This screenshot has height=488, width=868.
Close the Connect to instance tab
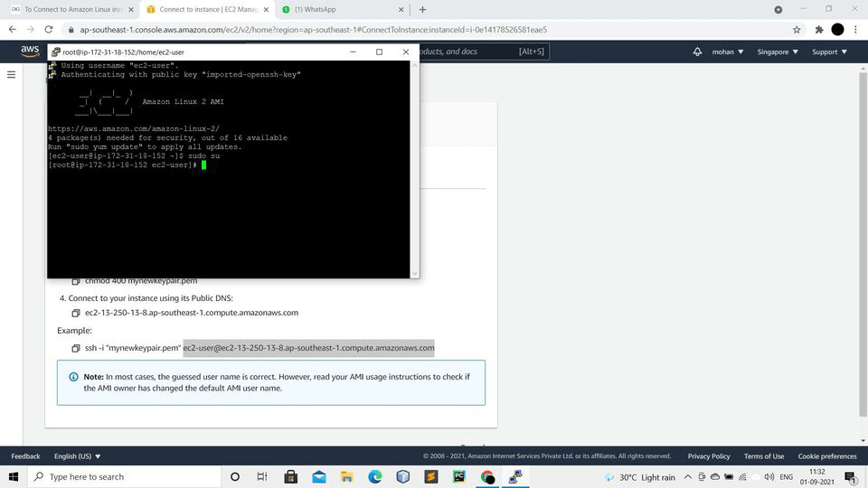tap(266, 9)
